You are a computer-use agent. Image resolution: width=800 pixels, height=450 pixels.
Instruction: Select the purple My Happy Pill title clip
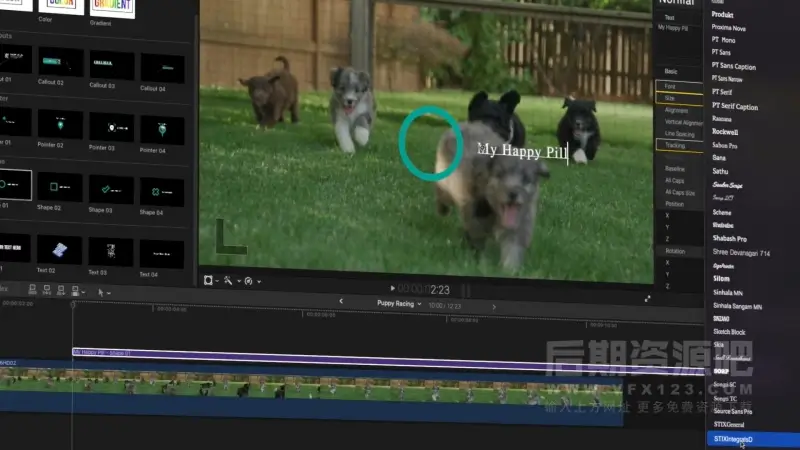tap(388, 360)
